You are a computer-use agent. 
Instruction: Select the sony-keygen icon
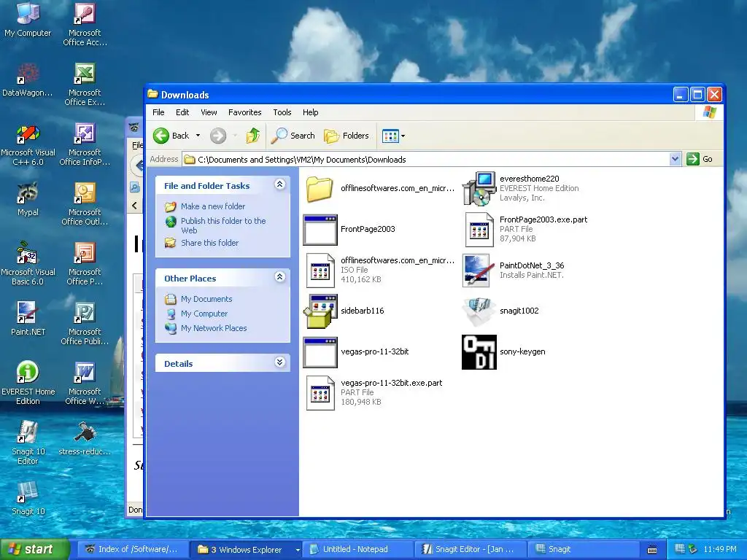coord(479,352)
